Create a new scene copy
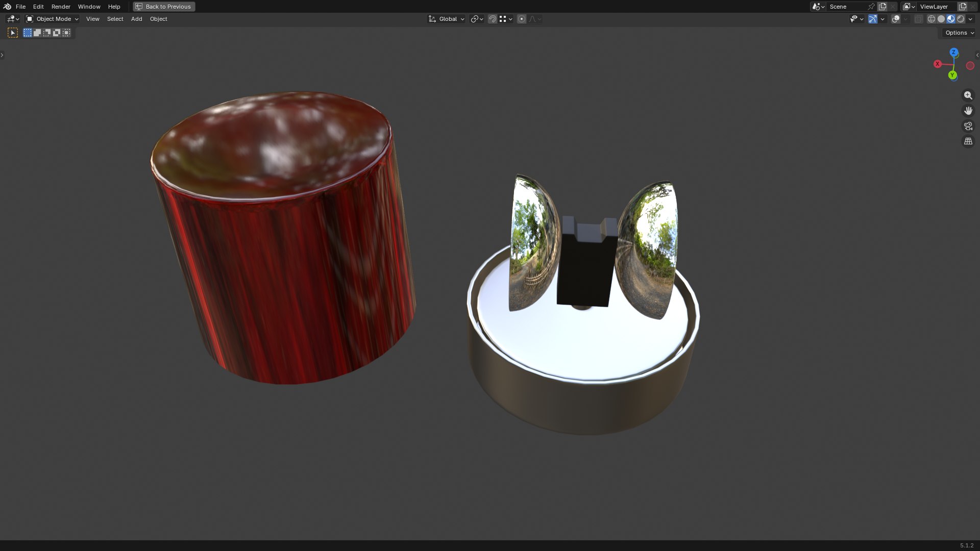This screenshot has width=980, height=551. (883, 7)
